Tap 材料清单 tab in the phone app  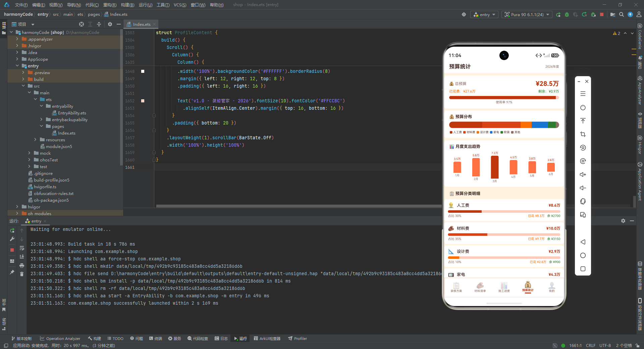[480, 287]
